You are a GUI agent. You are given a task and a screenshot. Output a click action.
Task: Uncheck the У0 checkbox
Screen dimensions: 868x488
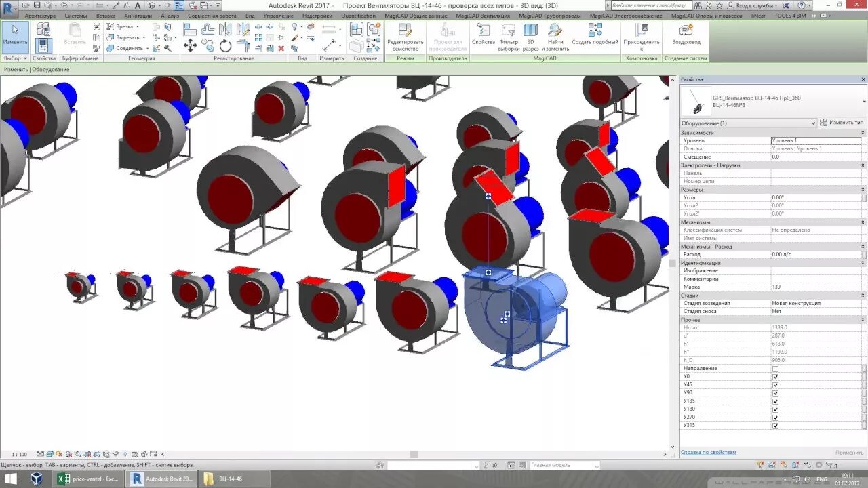pyautogui.click(x=775, y=377)
